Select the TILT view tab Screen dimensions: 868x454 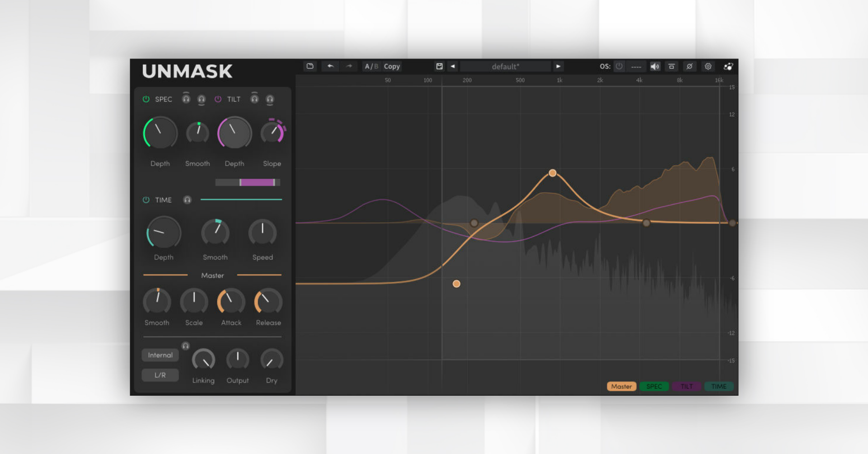(687, 386)
